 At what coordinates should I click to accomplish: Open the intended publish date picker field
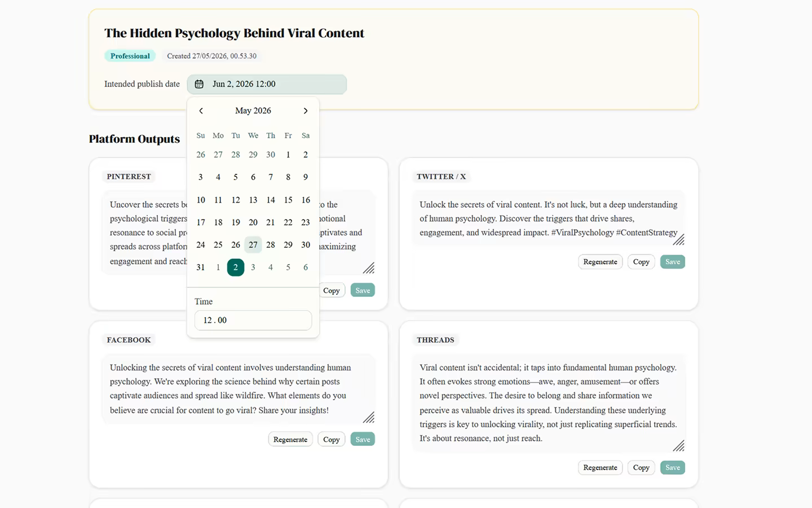[x=267, y=84]
